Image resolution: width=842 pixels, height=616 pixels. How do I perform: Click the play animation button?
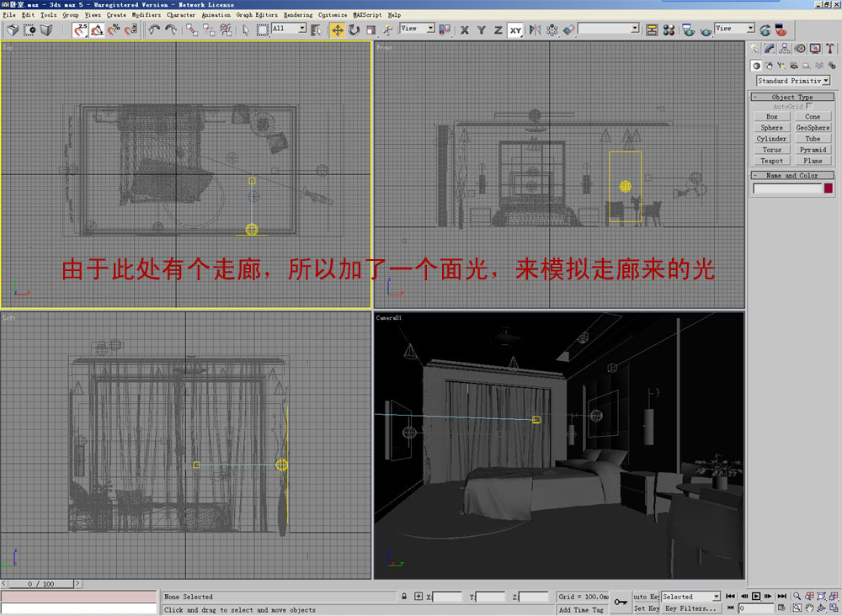click(756, 596)
